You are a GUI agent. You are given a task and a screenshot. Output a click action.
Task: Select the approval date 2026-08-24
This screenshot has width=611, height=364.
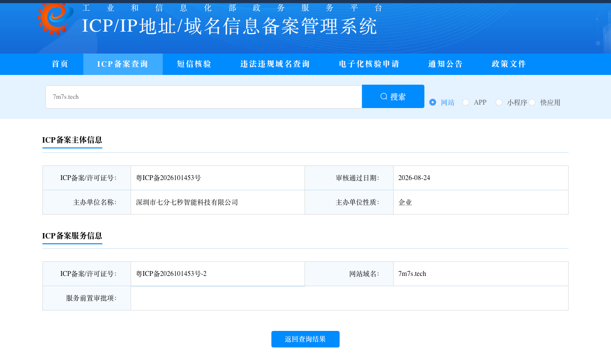click(414, 178)
